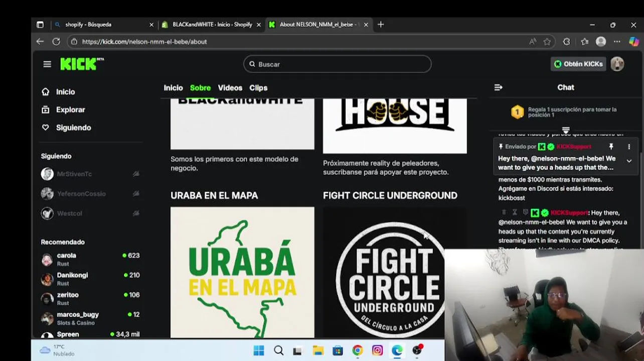Image resolution: width=644 pixels, height=361 pixels.
Task: Click the KICK logo
Action: (82, 64)
